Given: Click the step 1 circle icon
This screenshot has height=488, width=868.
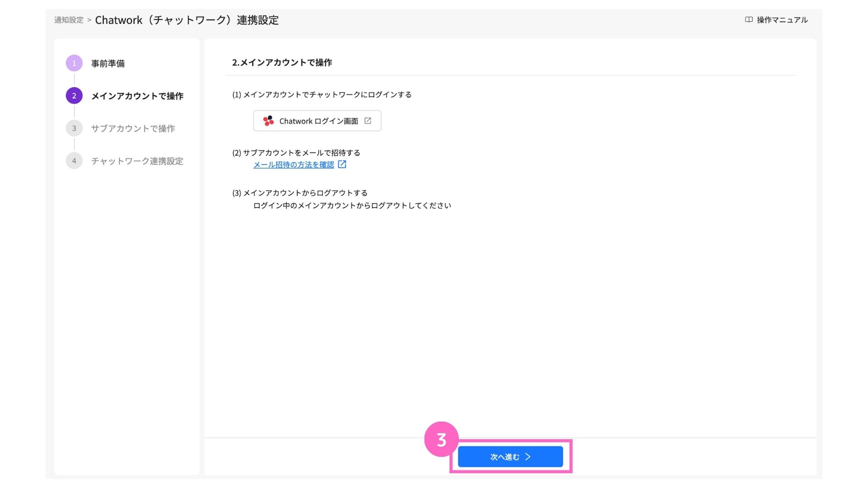Looking at the screenshot, I should [74, 63].
